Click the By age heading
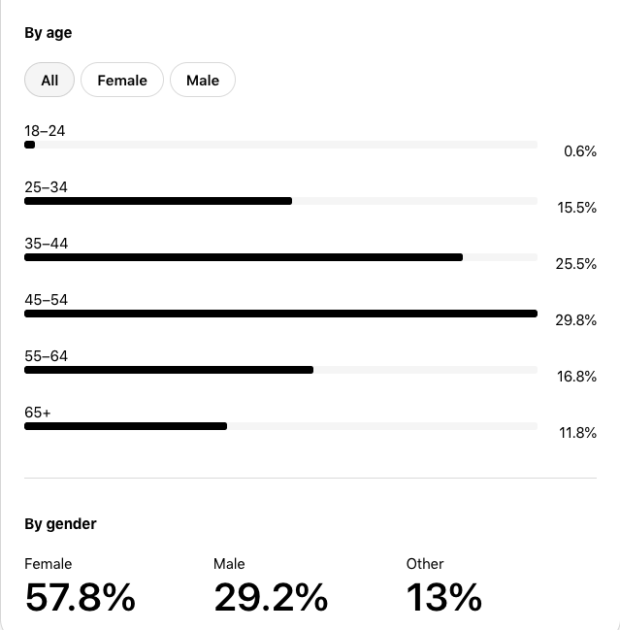This screenshot has width=620, height=630. [48, 32]
